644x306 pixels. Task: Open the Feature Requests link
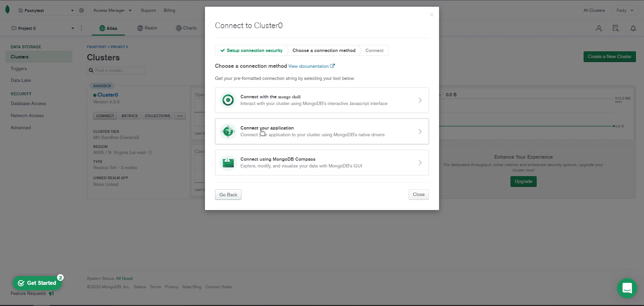(28, 294)
